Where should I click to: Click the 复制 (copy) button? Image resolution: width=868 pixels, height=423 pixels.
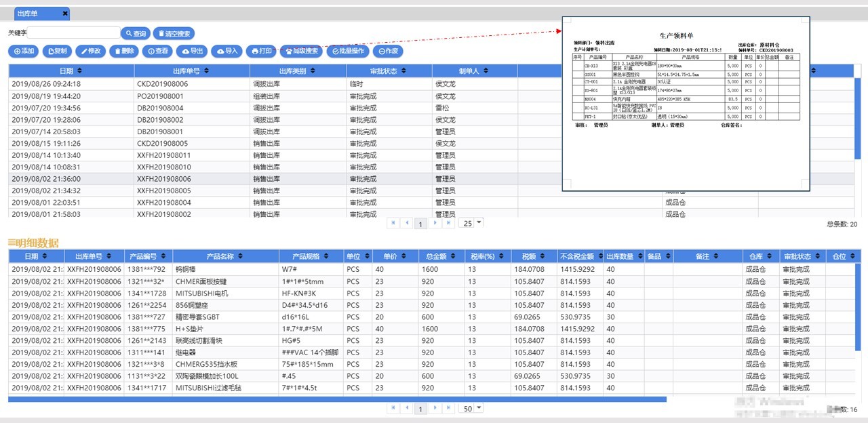point(57,51)
